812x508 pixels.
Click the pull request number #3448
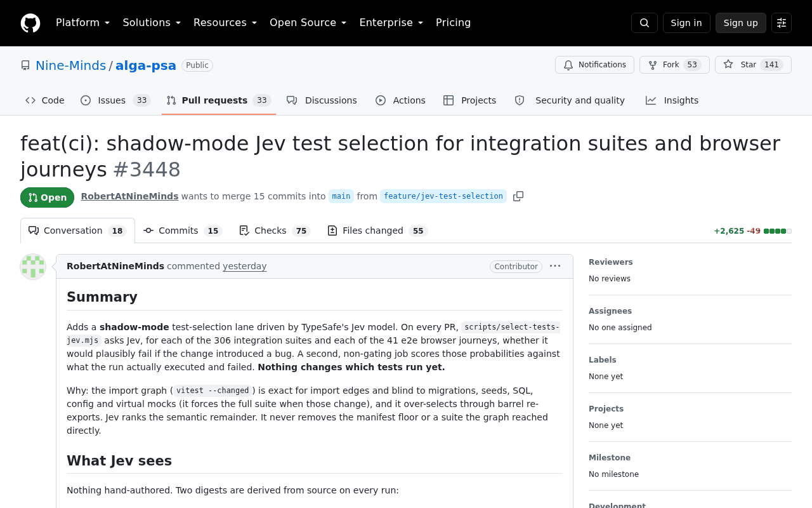click(147, 170)
